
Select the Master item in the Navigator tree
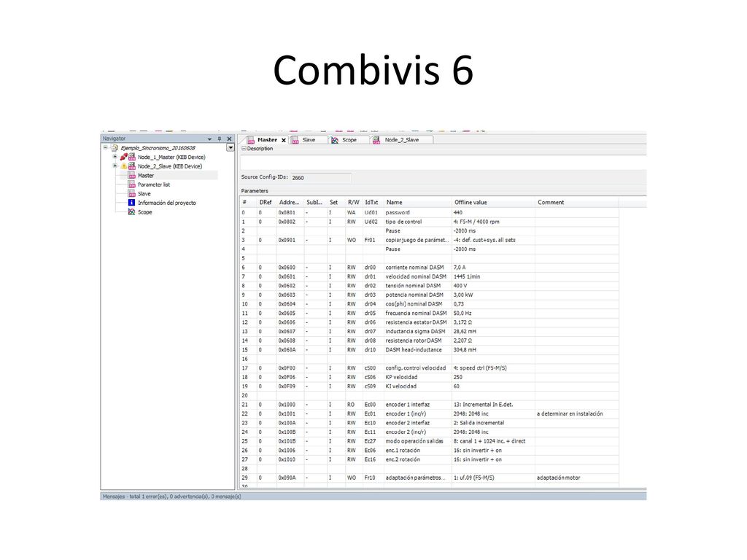[146, 175]
